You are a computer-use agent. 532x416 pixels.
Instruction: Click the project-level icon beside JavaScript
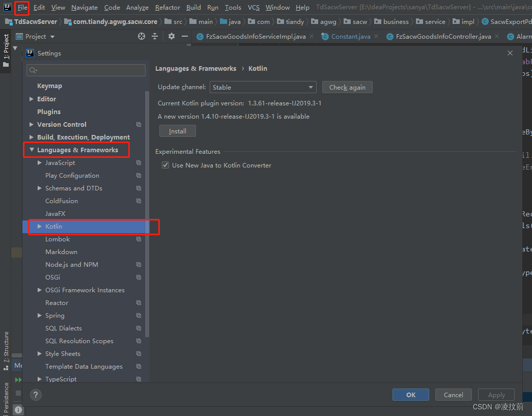tap(139, 163)
